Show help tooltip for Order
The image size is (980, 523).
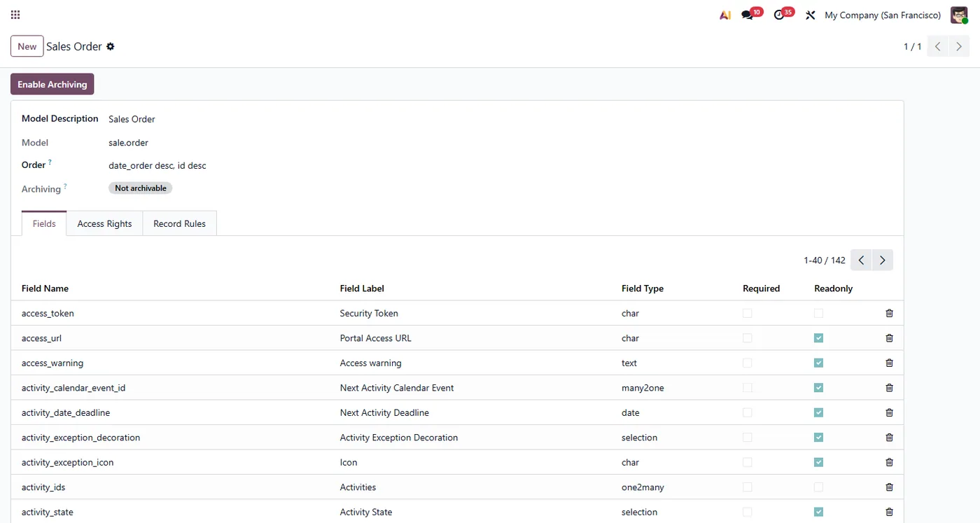(x=50, y=162)
